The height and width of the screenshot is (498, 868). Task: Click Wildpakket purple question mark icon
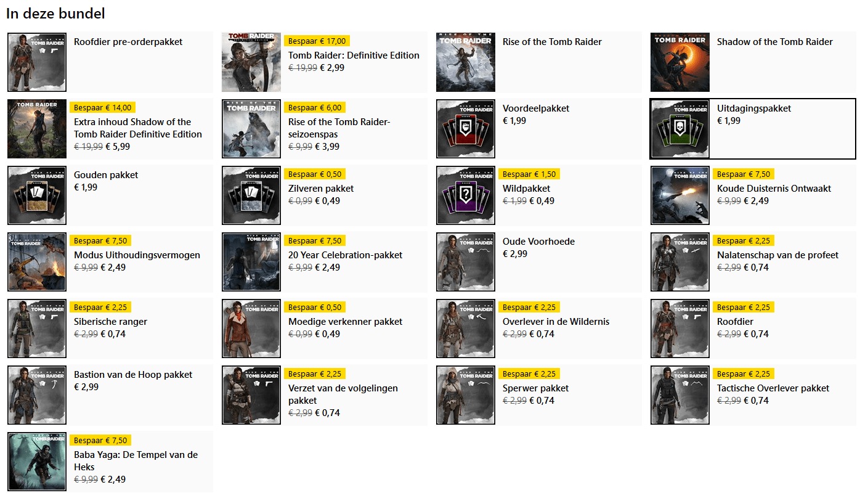point(466,195)
